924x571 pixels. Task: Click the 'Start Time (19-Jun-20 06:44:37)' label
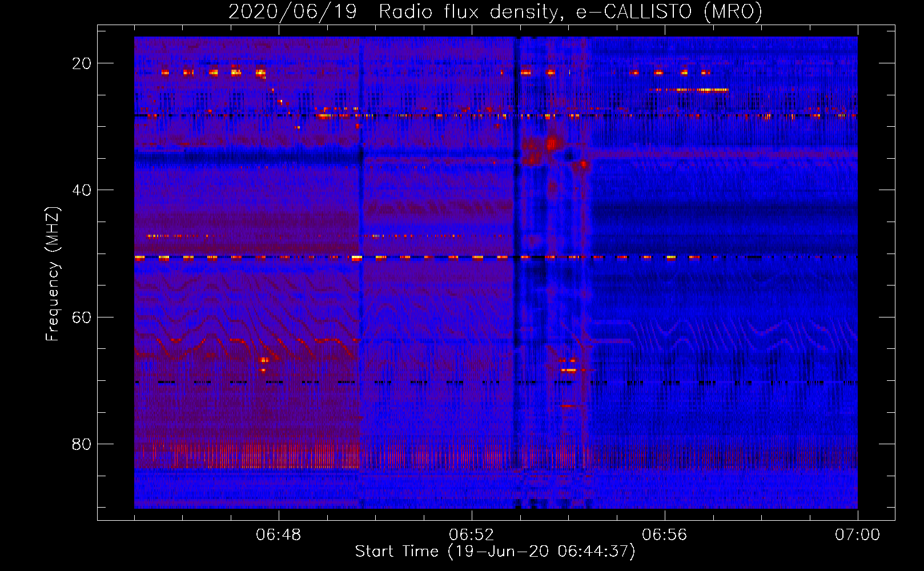click(495, 552)
